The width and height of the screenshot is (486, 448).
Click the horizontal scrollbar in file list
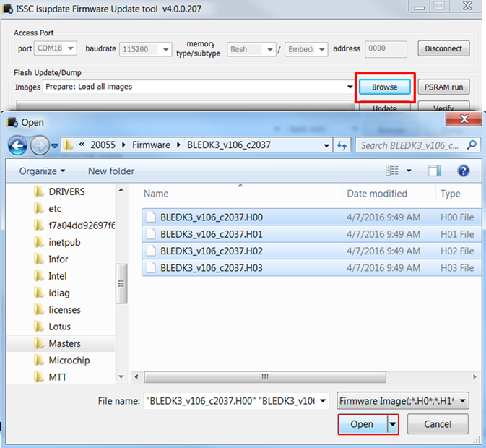coord(264,377)
